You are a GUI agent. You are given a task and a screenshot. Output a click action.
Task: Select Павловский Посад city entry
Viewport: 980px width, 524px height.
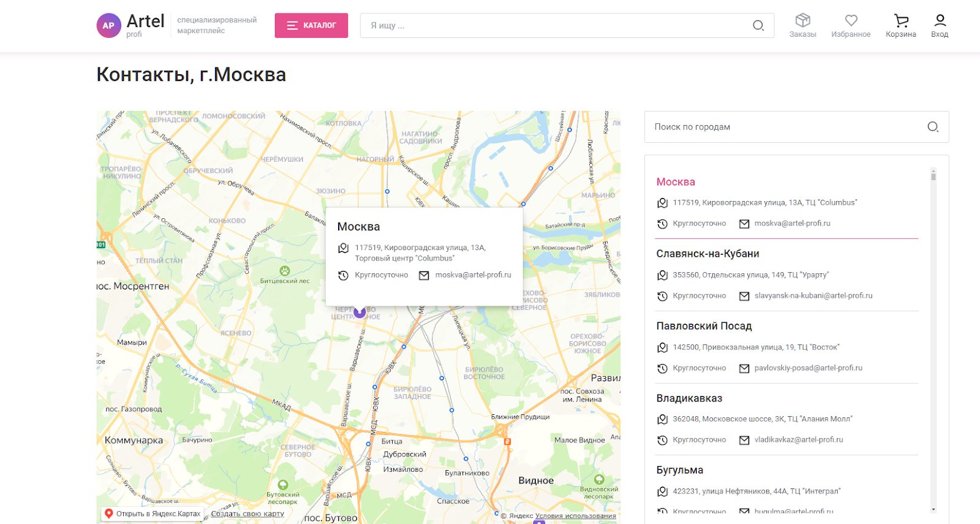pos(704,326)
